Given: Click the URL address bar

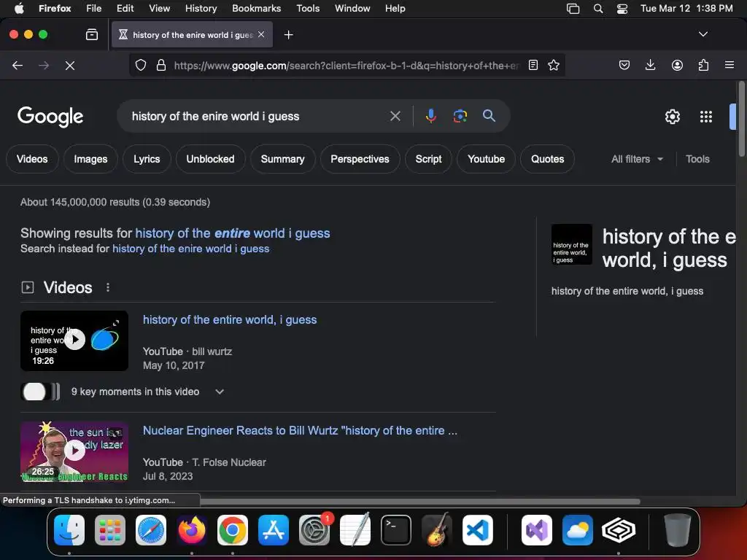Looking at the screenshot, I should click(347, 65).
